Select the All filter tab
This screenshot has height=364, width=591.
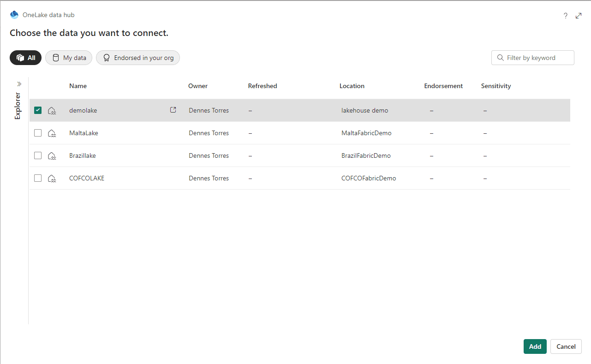coord(26,58)
